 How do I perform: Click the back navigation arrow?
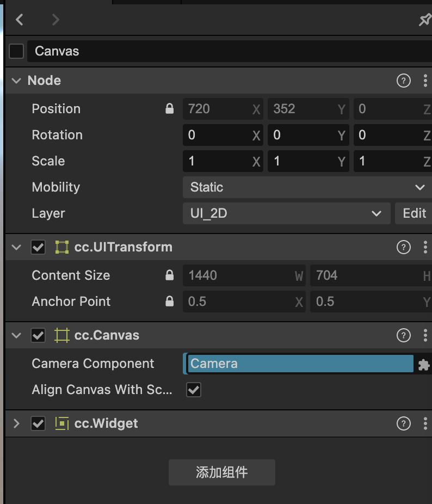pos(20,20)
